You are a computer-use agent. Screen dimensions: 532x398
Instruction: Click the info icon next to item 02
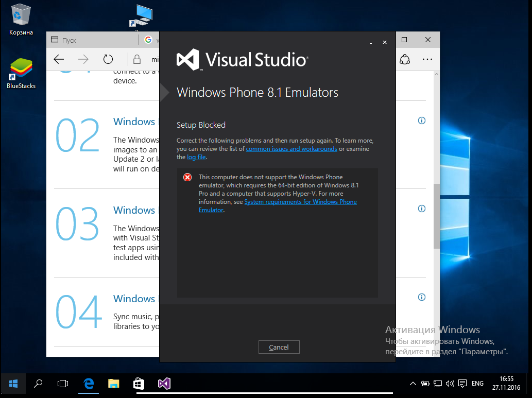[x=422, y=120]
